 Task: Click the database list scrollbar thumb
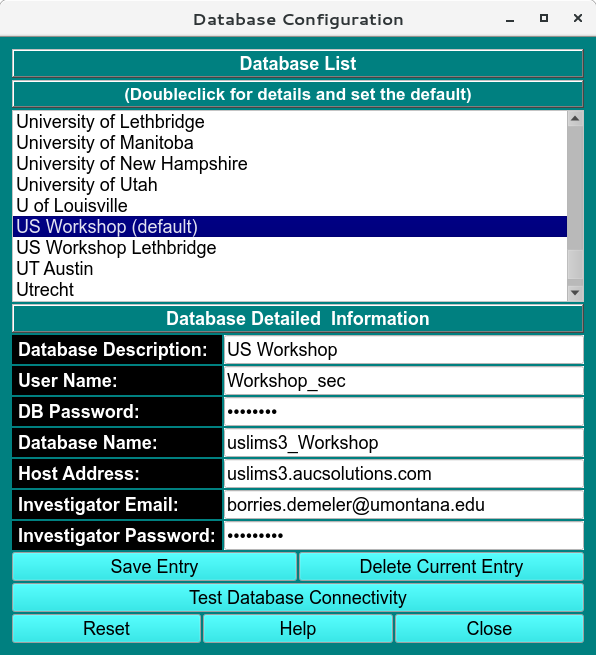pos(575,188)
